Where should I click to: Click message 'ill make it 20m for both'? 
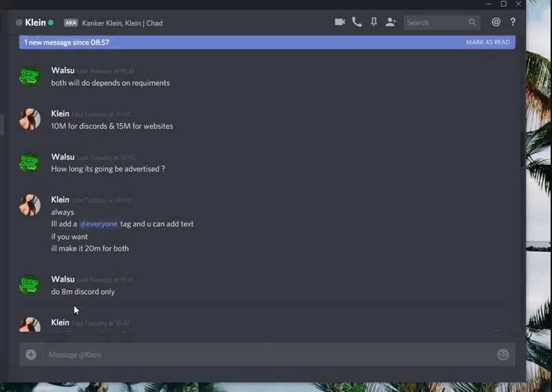pos(90,248)
